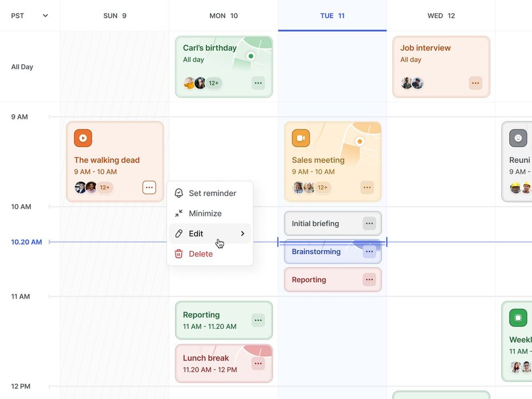Viewport: 532px width, 399px height.
Task: Open the Sales meeting event title
Action: pos(318,160)
